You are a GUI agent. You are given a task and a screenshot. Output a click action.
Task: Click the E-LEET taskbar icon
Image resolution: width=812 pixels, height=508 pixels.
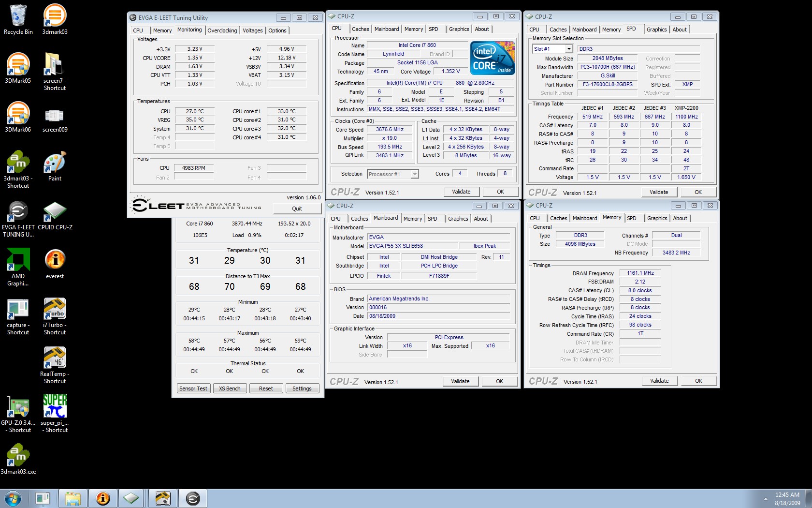[193, 498]
